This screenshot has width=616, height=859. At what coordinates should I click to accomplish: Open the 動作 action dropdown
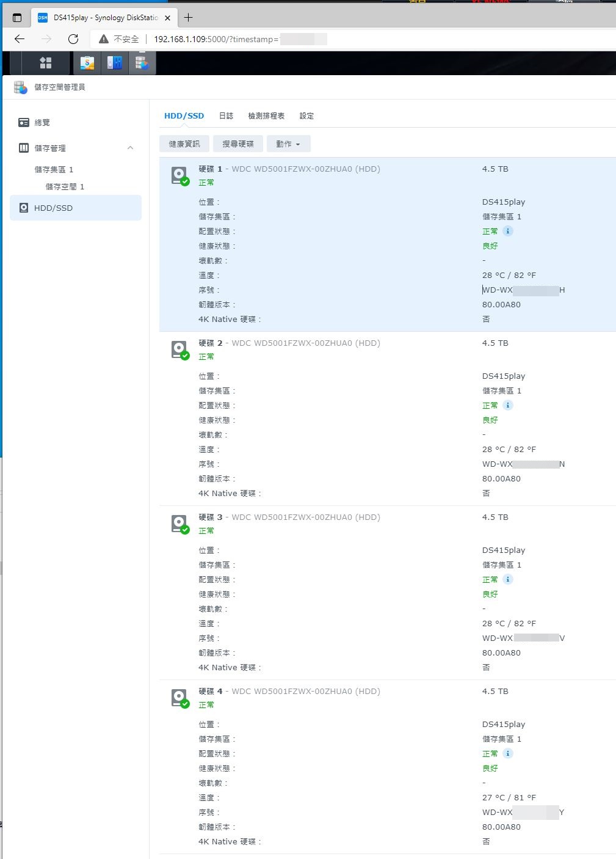point(289,144)
